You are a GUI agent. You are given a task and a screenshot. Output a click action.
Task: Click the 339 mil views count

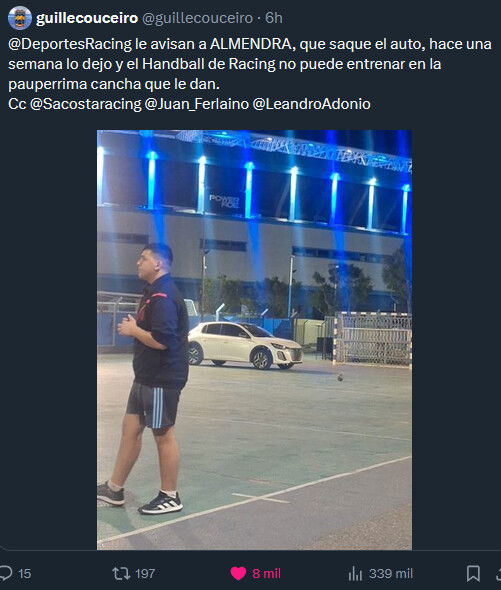pos(391,574)
